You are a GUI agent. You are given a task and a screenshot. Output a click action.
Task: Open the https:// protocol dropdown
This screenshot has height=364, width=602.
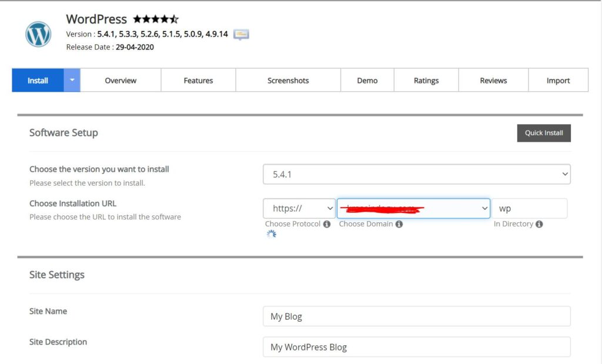coord(299,209)
